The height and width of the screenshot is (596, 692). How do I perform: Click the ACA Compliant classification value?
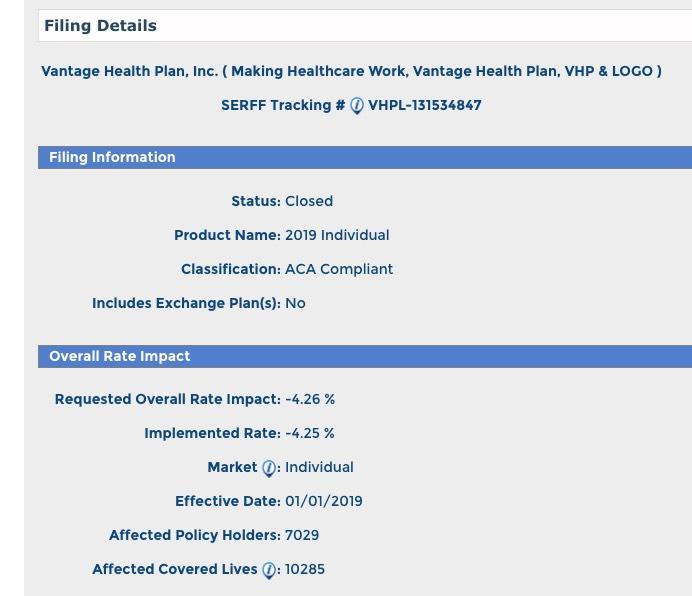[339, 269]
